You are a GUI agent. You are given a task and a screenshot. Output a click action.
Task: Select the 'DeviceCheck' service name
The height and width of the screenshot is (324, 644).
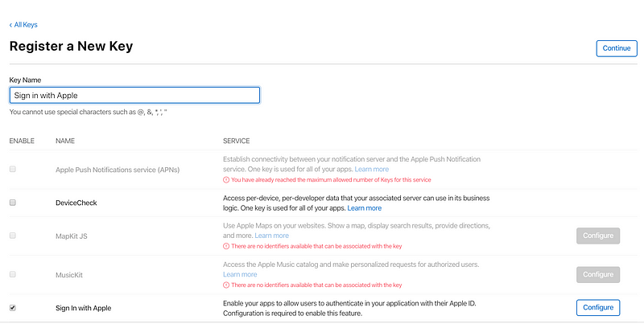click(x=76, y=203)
